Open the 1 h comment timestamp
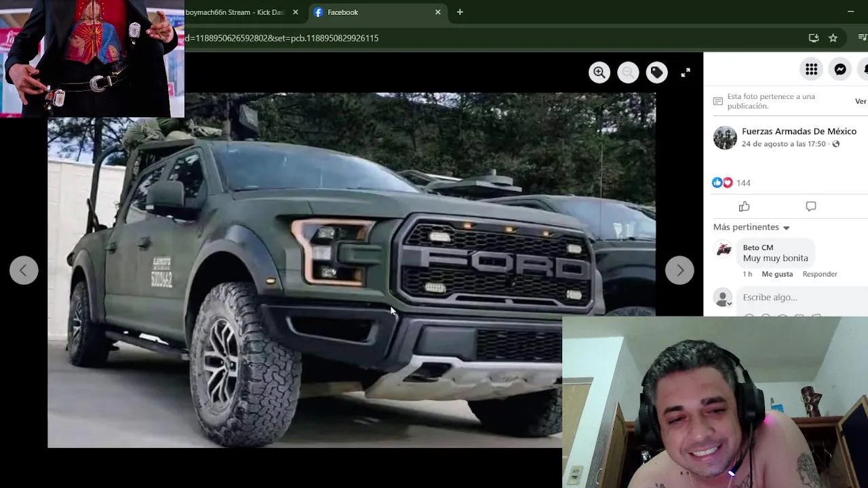 pos(747,274)
